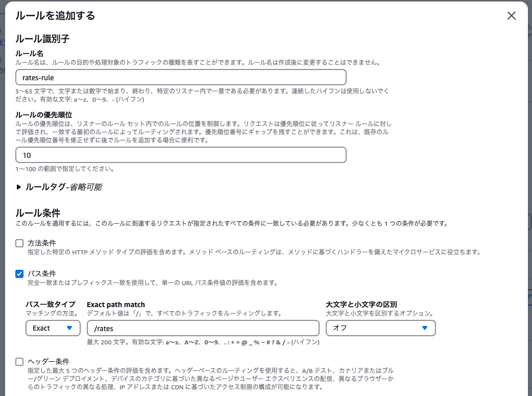Viewport: 532px width, 396px height.
Task: Expand the ルールタグ-省略可能 section
Action: [x=59, y=187]
